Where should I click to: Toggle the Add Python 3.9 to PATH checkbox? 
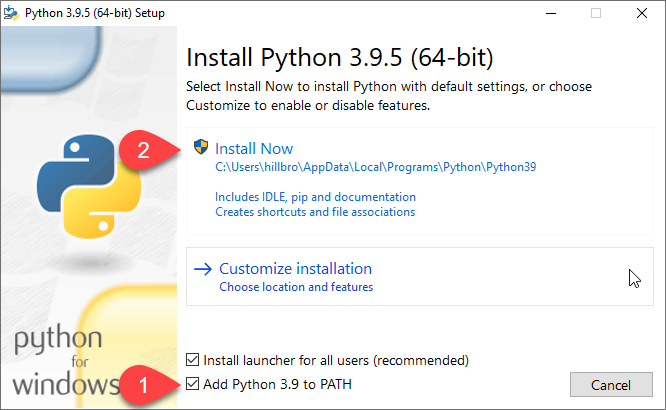(x=193, y=384)
